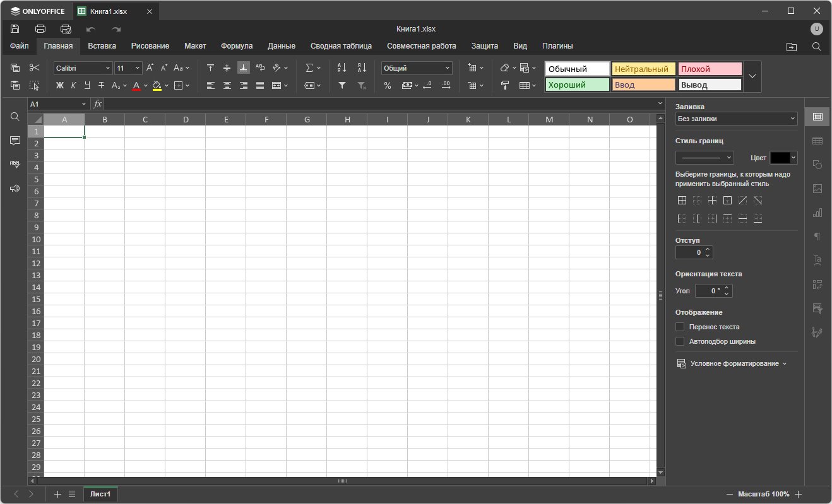
Task: Switch to Вставка tab
Action: coord(102,46)
